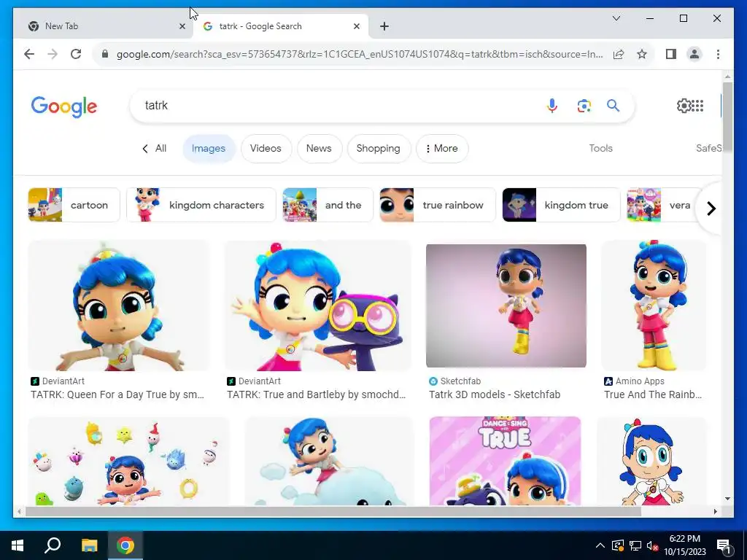Open a new tab with the plus
Screen dimensions: 747x560
[384, 26]
